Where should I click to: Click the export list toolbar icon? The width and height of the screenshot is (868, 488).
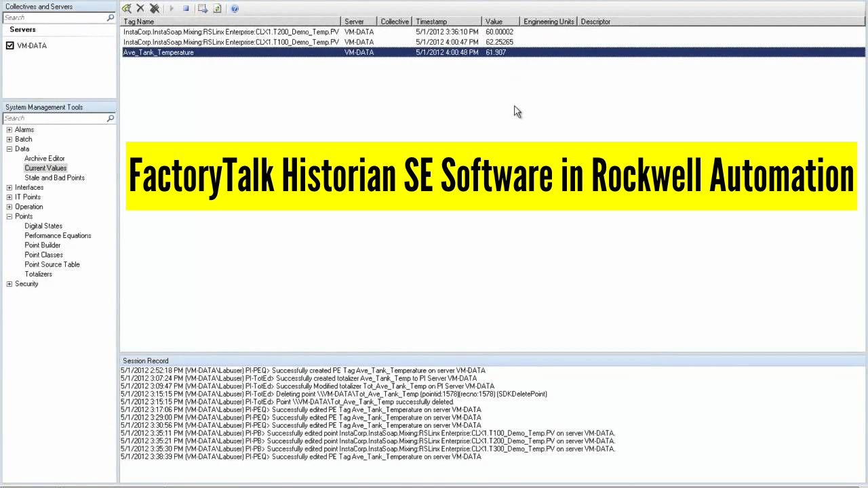point(203,8)
